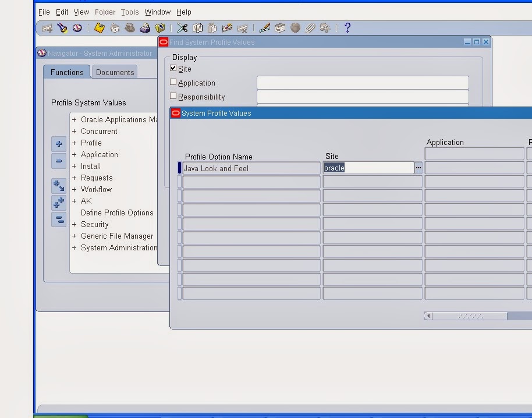This screenshot has width=532, height=418.
Task: Click the Show Navigator toolbar icon
Action: click(x=77, y=28)
